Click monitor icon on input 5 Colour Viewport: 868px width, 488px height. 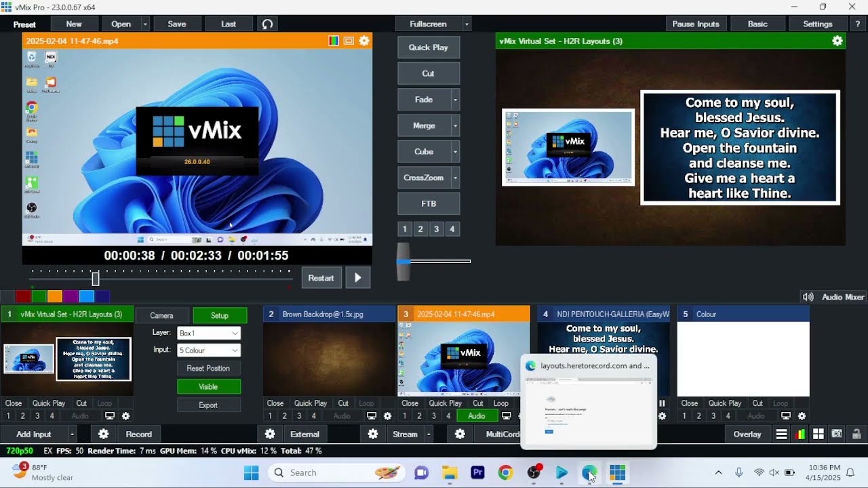[x=785, y=416]
